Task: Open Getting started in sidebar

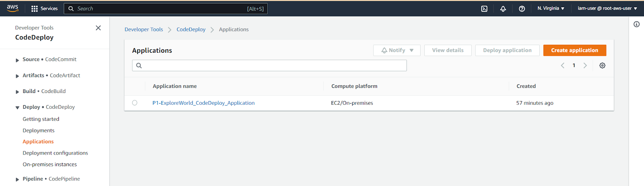Action: 41,119
